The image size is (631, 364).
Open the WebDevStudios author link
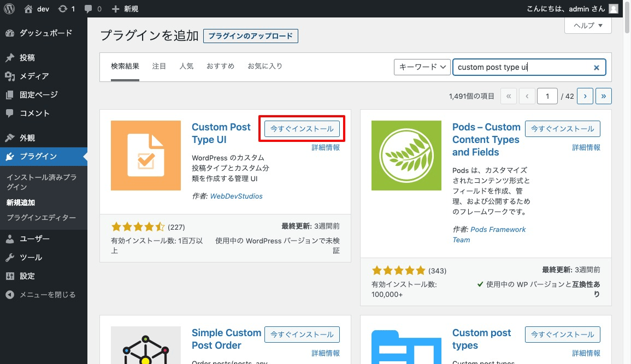[236, 196]
